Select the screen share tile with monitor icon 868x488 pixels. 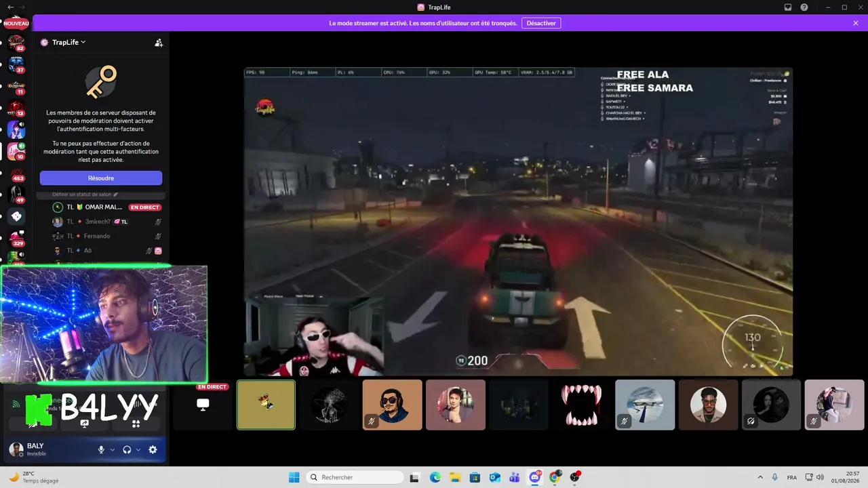pos(203,405)
